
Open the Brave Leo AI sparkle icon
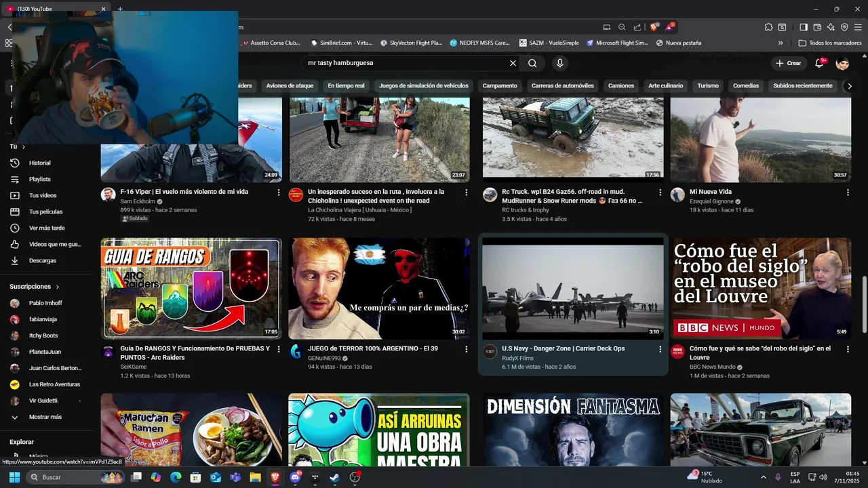point(831,27)
